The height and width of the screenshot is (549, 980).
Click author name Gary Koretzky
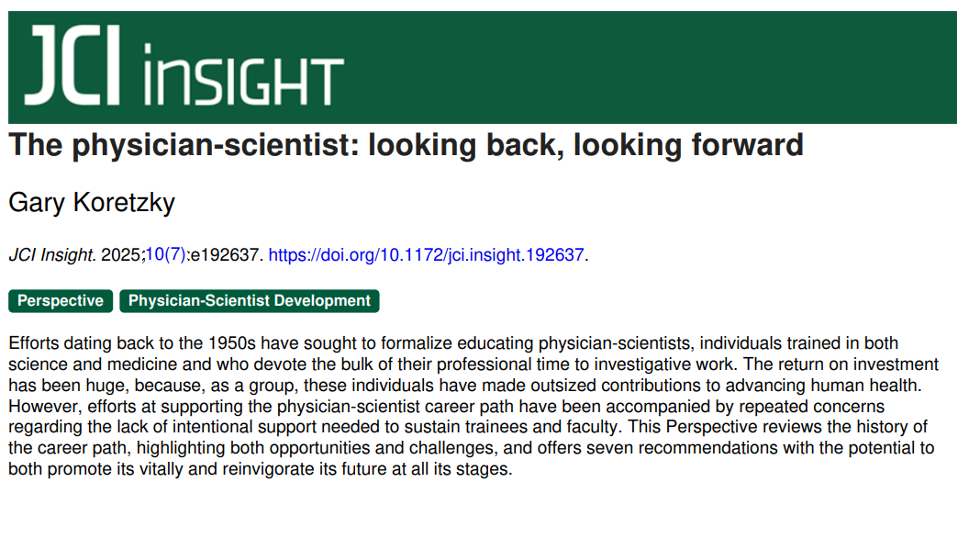tap(92, 202)
